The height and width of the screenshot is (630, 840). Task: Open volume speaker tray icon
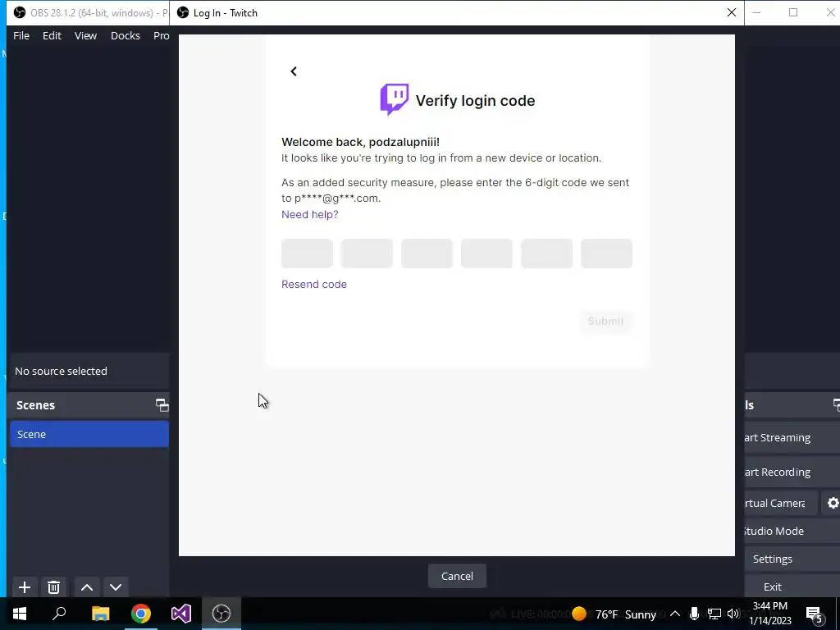(733, 614)
